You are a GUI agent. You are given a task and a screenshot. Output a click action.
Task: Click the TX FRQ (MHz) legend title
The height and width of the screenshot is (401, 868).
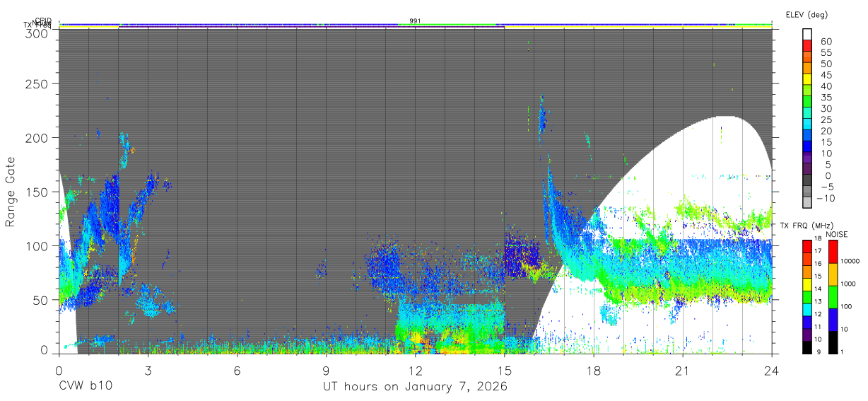(x=807, y=226)
